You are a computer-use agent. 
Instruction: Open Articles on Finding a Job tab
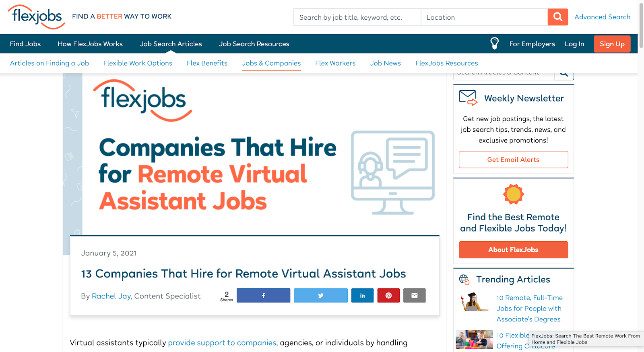point(50,63)
